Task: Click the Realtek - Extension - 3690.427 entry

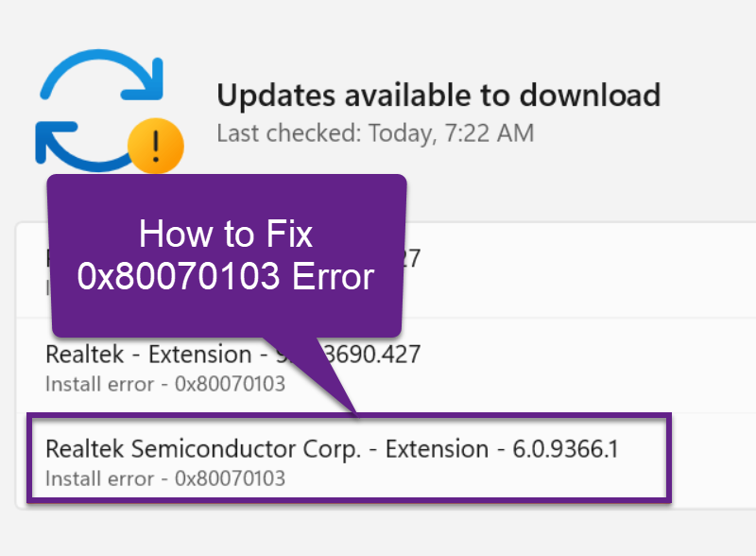Action: coord(232,354)
